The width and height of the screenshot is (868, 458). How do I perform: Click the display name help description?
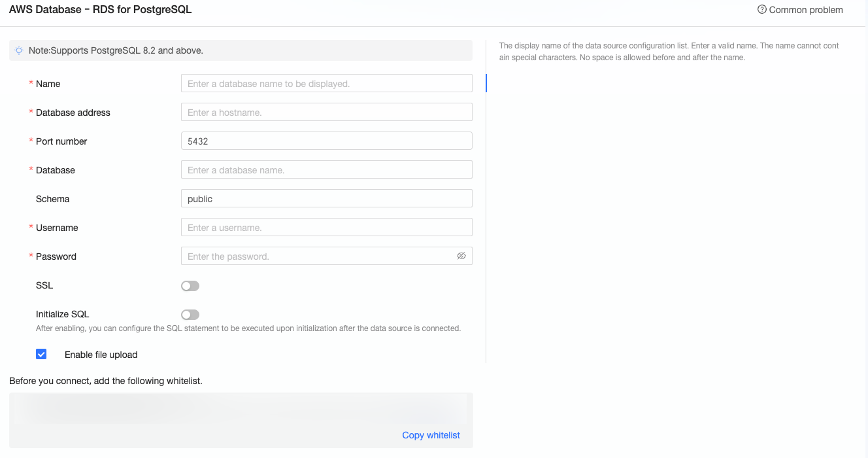click(669, 52)
